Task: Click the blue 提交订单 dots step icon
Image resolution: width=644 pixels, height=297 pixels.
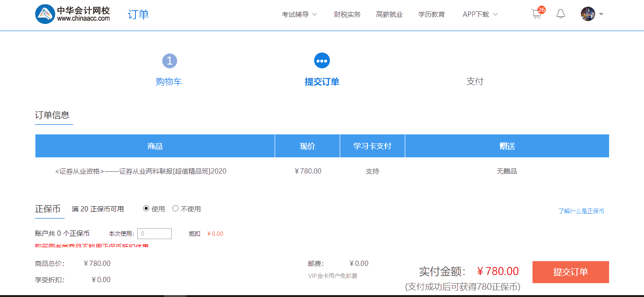Action: click(x=322, y=60)
